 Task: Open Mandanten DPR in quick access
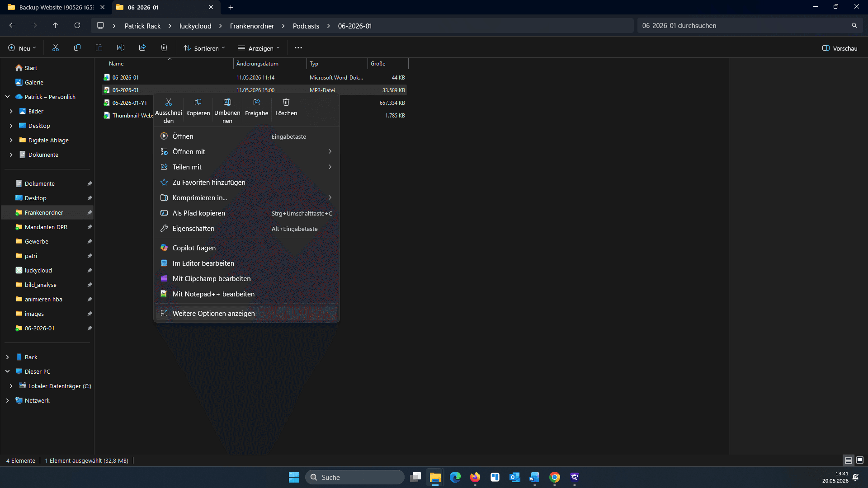46,227
